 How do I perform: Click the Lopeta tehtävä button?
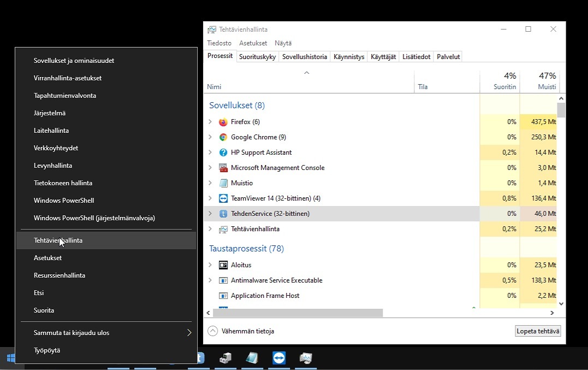coord(538,331)
